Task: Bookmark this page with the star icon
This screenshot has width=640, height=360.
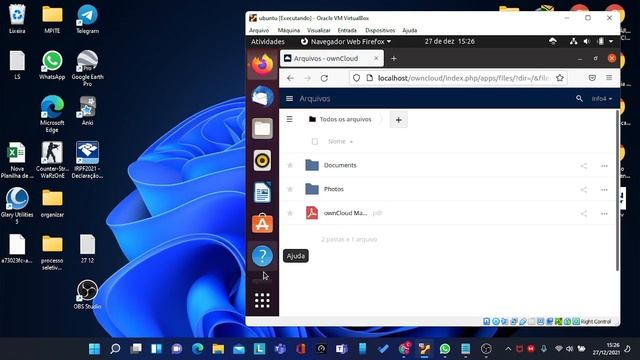Action: click(x=560, y=78)
